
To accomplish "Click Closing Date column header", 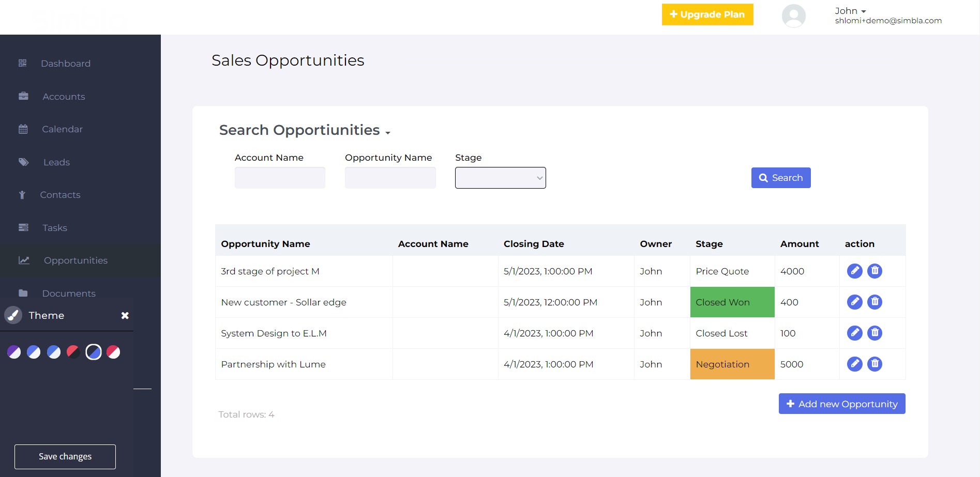I will point(534,244).
